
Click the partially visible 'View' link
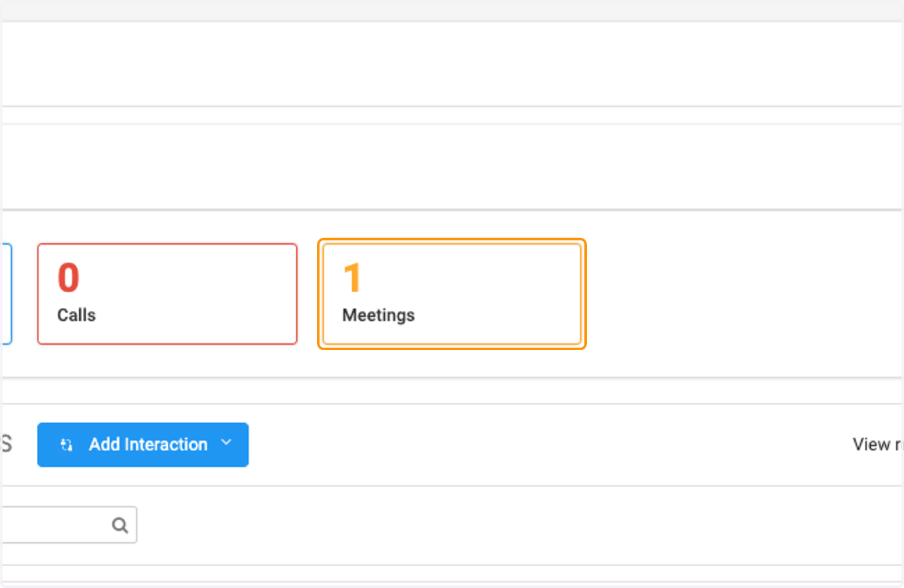point(878,444)
